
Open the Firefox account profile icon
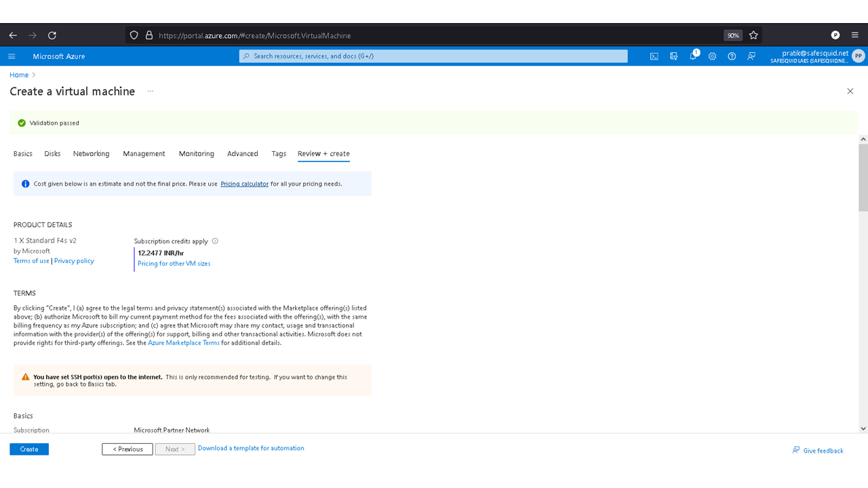coord(835,35)
